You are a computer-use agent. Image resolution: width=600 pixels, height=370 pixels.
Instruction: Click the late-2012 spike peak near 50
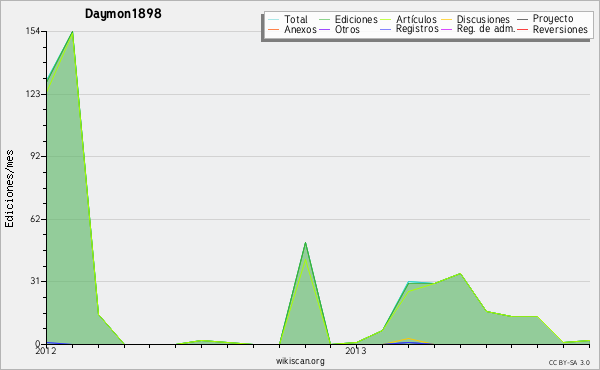[305, 243]
